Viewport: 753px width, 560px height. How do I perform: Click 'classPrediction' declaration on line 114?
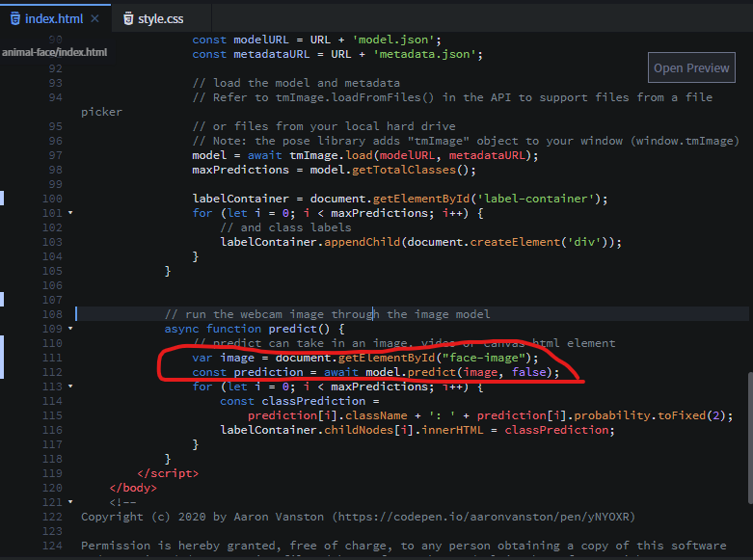pos(313,401)
